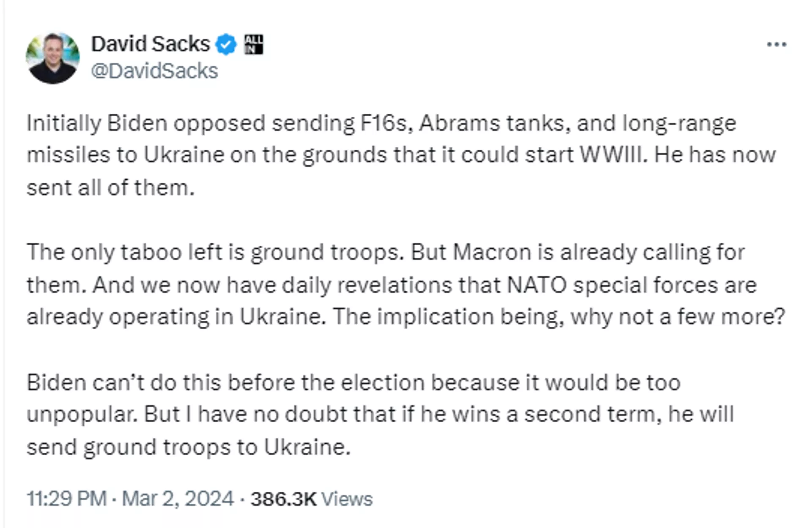Image resolution: width=812 pixels, height=528 pixels.
Task: Click the 11:29 PM timestamp
Action: pos(66,498)
